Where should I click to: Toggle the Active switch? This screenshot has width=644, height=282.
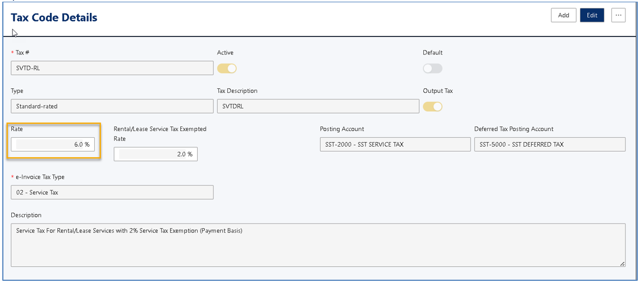click(x=227, y=69)
